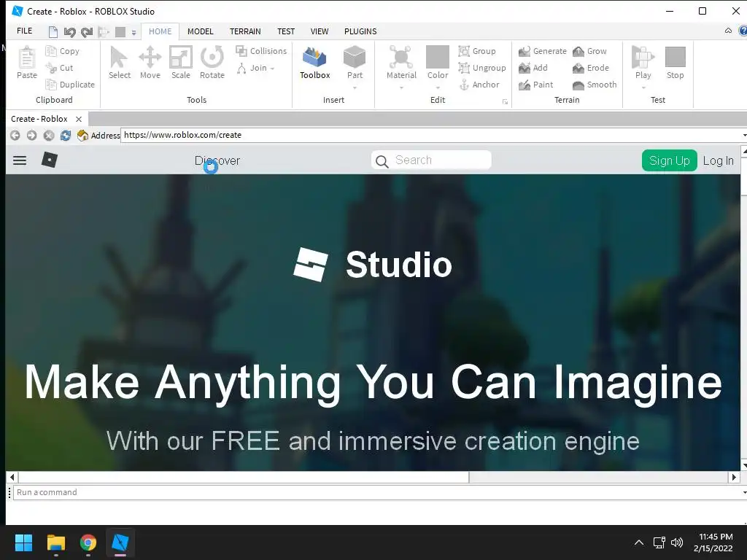Activate the Rotate tool

[x=212, y=63]
